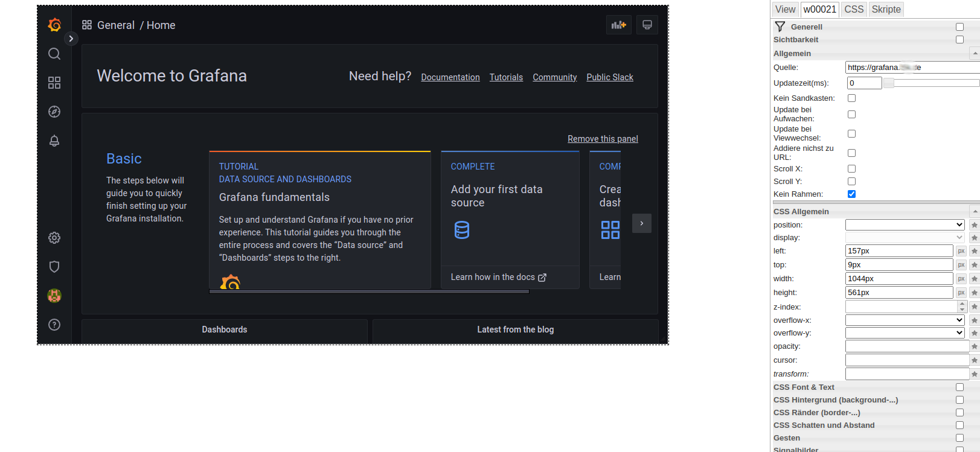980x452 pixels.
Task: Switch to the View tab
Action: [x=785, y=9]
